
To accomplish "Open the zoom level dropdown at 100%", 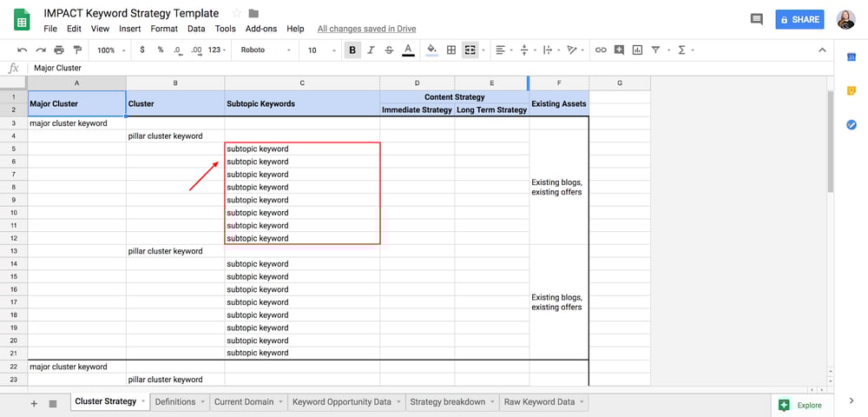I will (x=110, y=50).
